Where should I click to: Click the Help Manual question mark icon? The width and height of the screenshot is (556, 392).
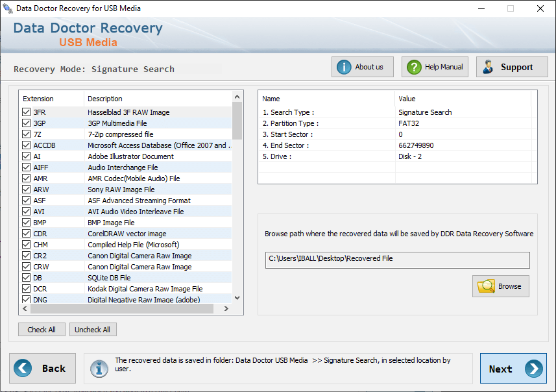point(414,67)
